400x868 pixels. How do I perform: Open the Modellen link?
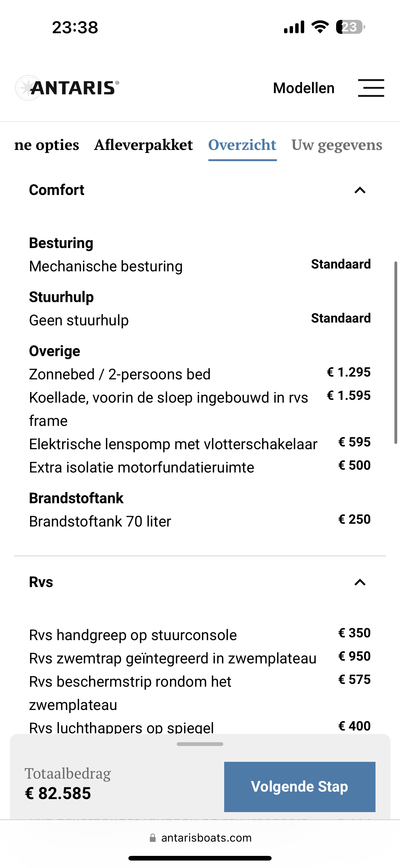(x=303, y=88)
